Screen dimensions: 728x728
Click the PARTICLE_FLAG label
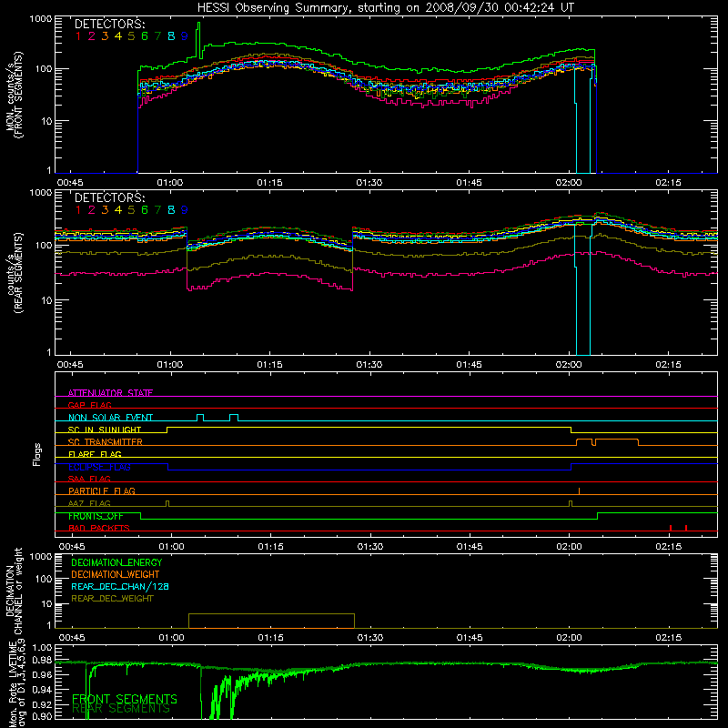pos(102,490)
